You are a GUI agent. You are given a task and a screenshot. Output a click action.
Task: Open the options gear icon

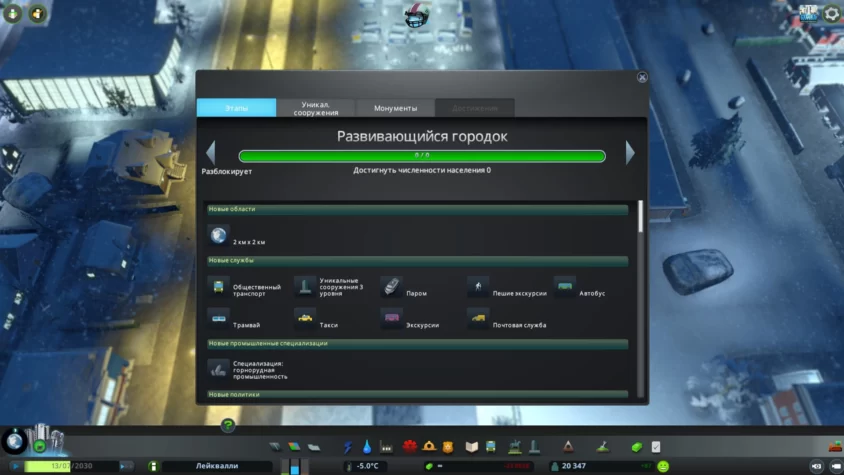pos(832,13)
